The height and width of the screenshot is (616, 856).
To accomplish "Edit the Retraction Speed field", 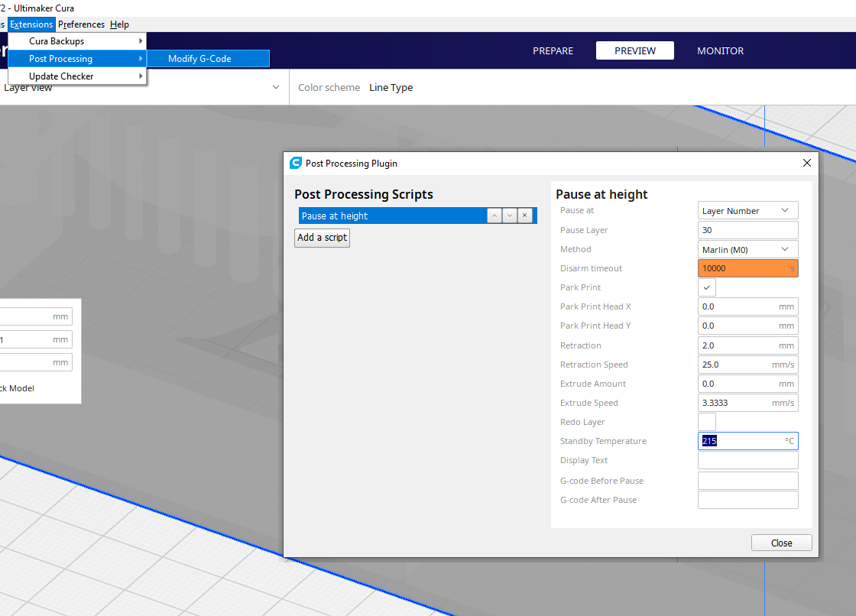I will tap(748, 365).
